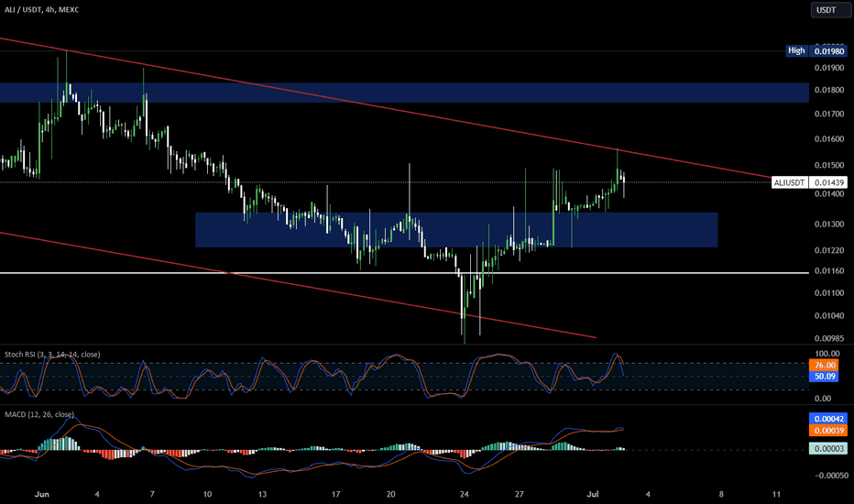Click the 0.01300 price axis label
The width and height of the screenshot is (854, 504).
pos(829,224)
